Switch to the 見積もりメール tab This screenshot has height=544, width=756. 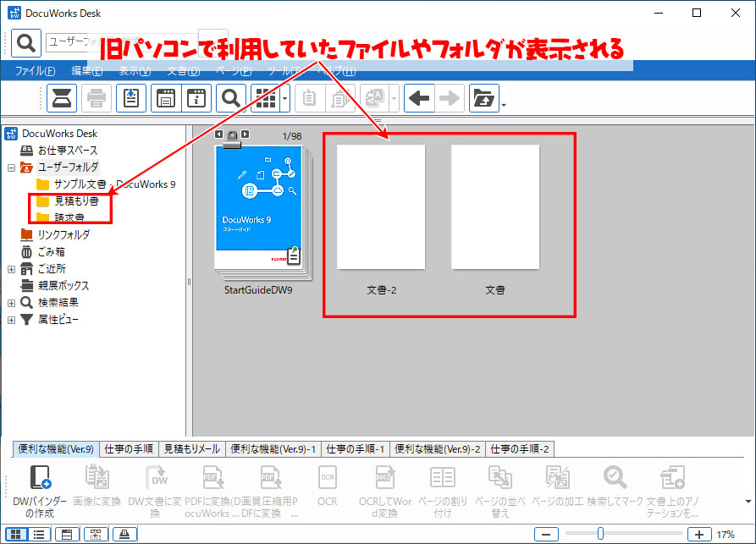point(192,449)
